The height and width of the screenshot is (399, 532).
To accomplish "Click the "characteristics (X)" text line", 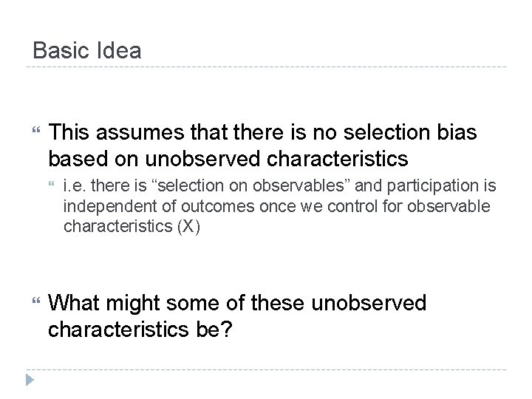I will click(x=132, y=226).
